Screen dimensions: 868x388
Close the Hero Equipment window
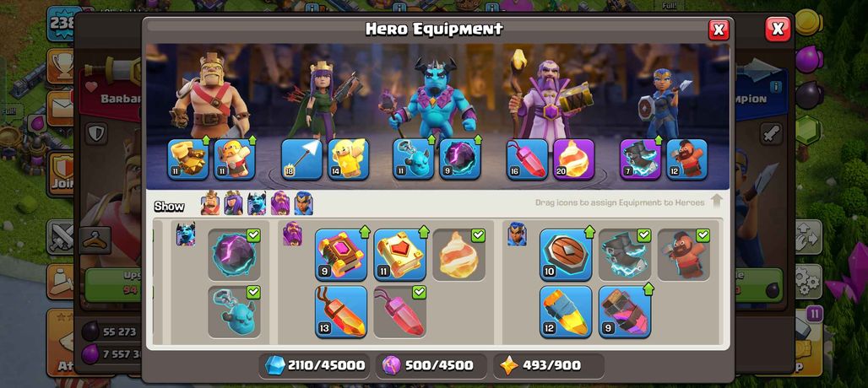[x=719, y=30]
